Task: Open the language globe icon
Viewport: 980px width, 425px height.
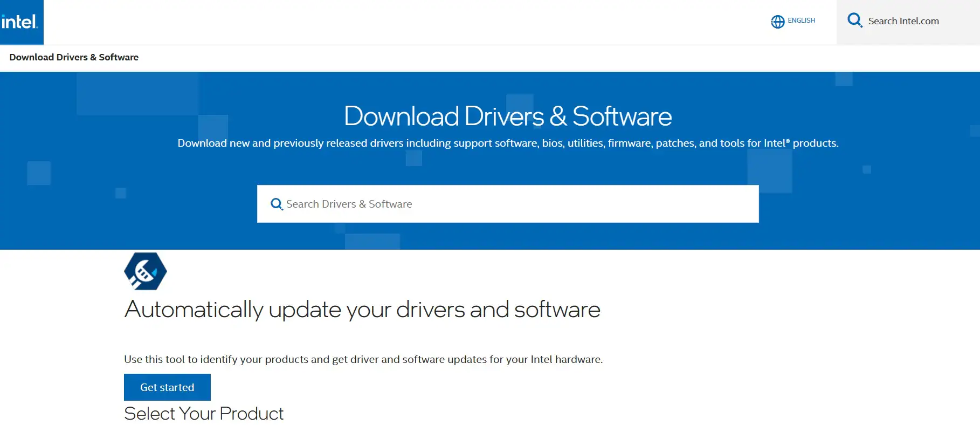Action: click(x=777, y=22)
